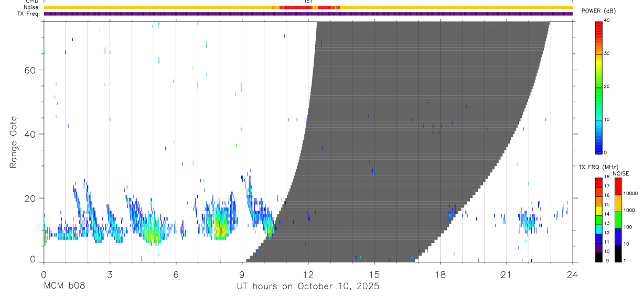Click the '151' CPID value above the plot

(x=308, y=2)
